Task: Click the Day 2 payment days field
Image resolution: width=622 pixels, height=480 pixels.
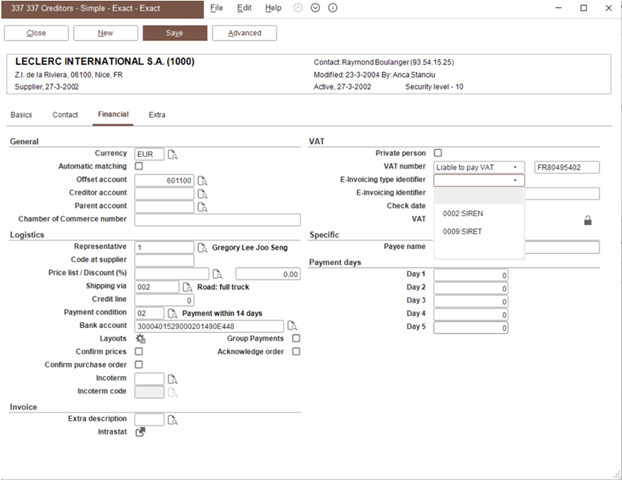Action: click(471, 288)
